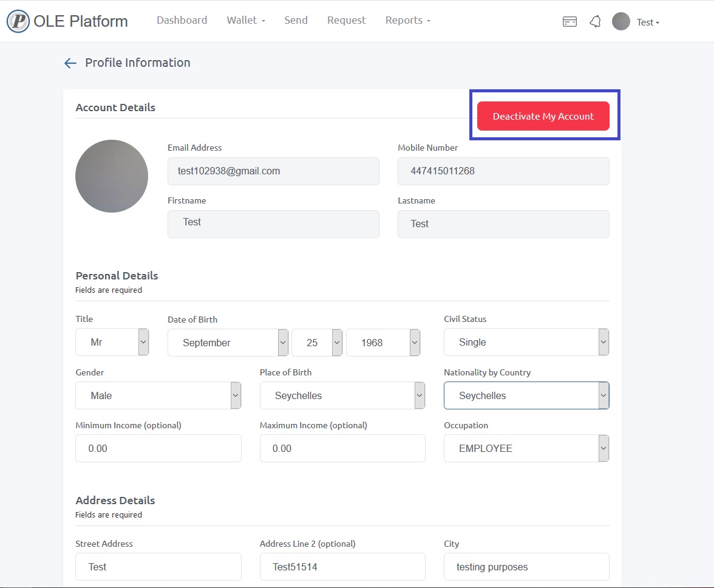Image resolution: width=714 pixels, height=588 pixels.
Task: Go back using the Profile Information arrow
Action: click(70, 63)
